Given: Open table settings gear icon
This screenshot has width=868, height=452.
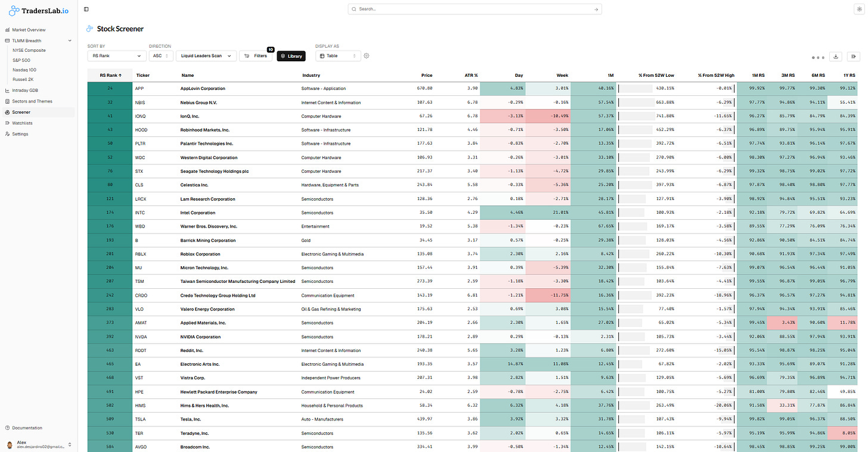Looking at the screenshot, I should pyautogui.click(x=367, y=56).
